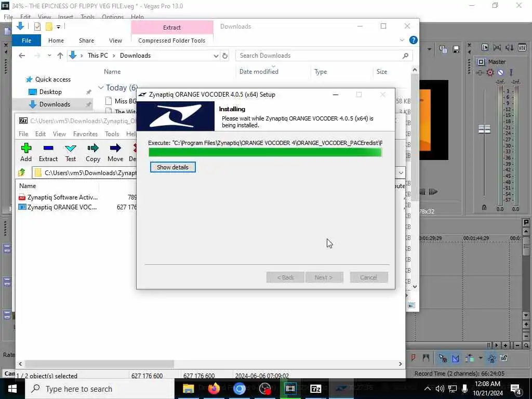Open the Vegas mixing console icon
Screen dimensions: 532x399
tap(522, 47)
